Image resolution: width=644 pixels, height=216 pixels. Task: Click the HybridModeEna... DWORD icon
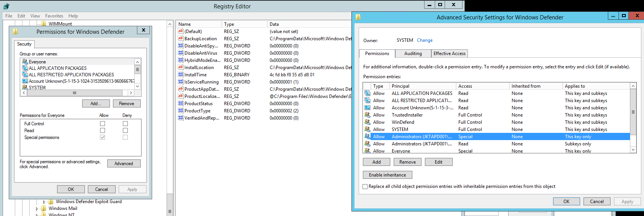[181, 60]
